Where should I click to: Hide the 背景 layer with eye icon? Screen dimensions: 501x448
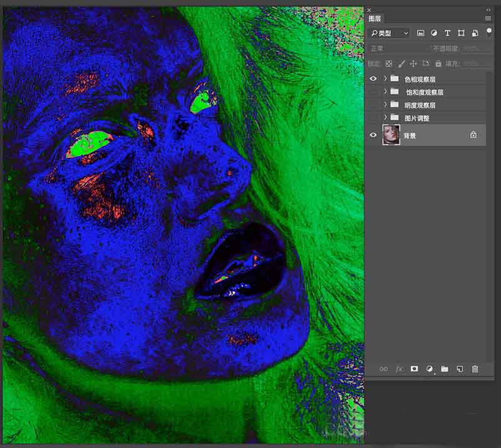tap(374, 135)
